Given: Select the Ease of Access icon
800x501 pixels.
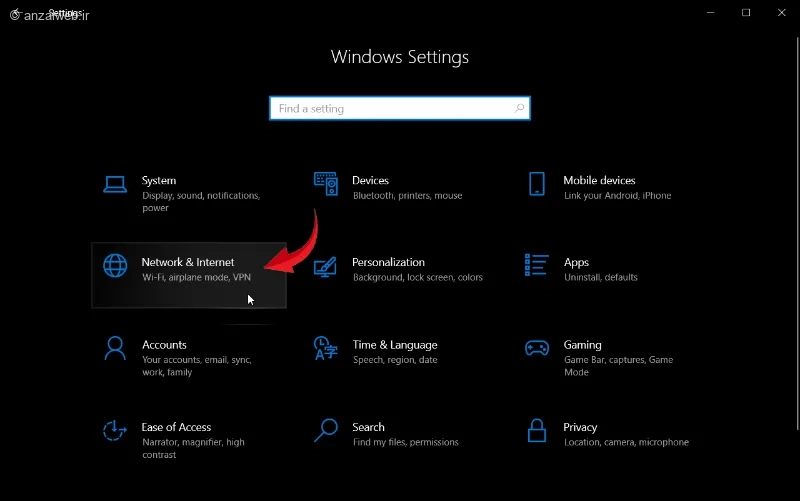Looking at the screenshot, I should click(115, 431).
